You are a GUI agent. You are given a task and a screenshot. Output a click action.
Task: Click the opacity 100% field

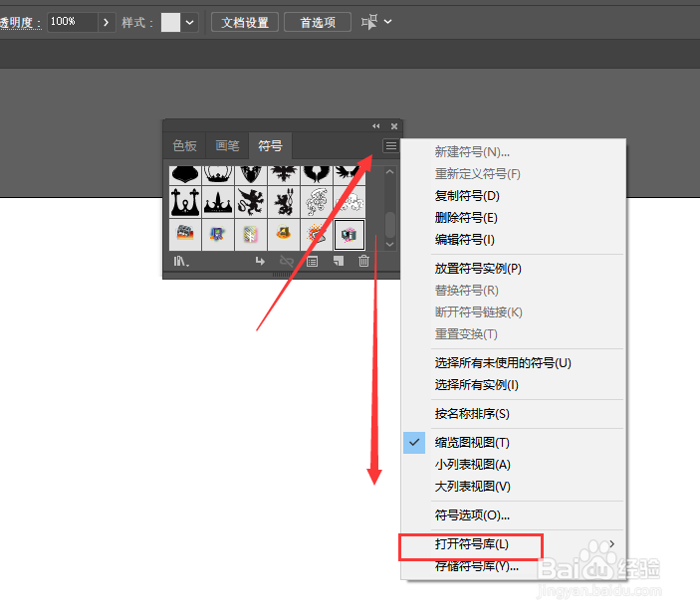(73, 22)
